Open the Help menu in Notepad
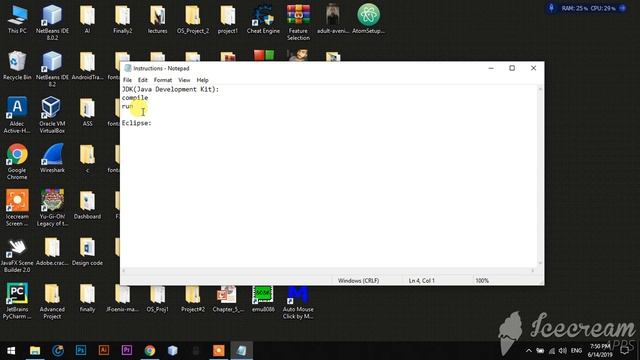 click(202, 80)
